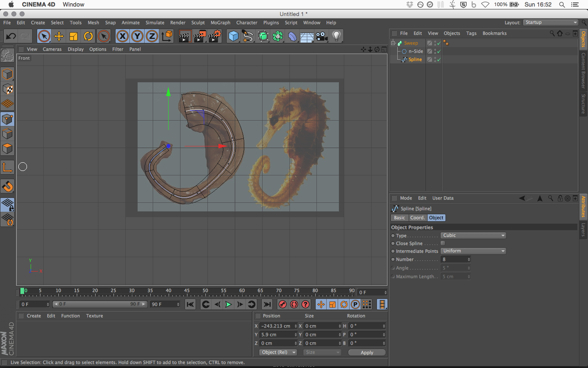This screenshot has width=588, height=368.
Task: Play the animation forward
Action: coord(228,304)
